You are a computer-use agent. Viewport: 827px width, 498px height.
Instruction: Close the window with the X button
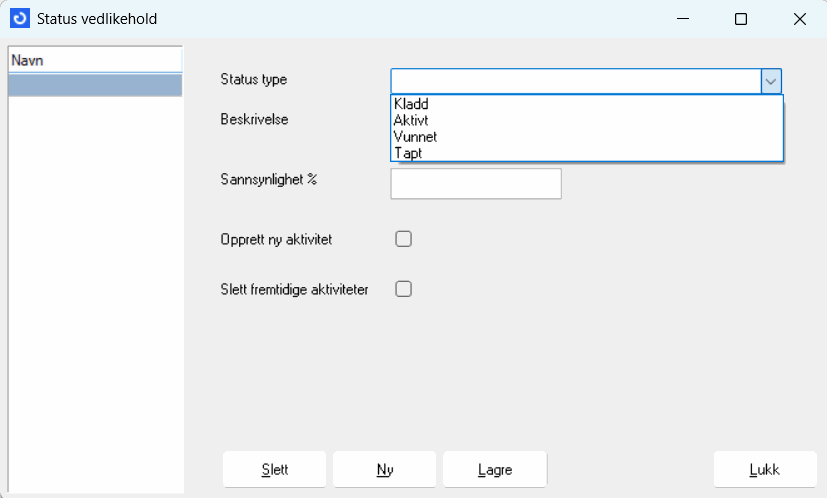[x=799, y=19]
